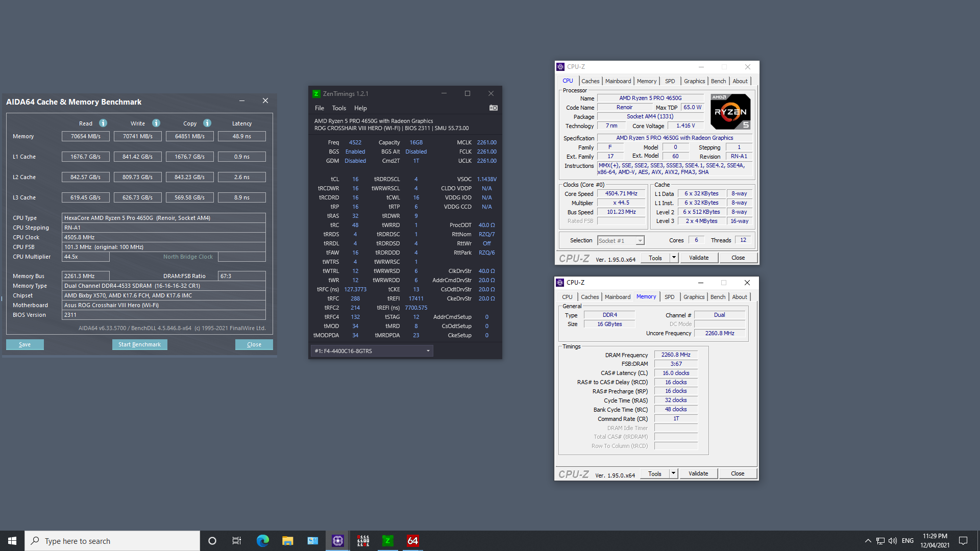Click Tools button in upper CPU-Z
The image size is (980, 551).
click(x=655, y=258)
